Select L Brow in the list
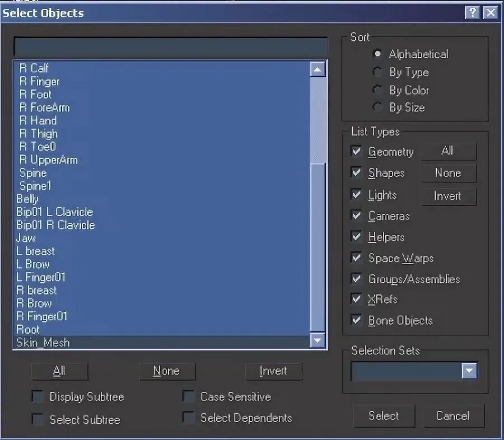The height and width of the screenshot is (440, 504). pos(162,264)
